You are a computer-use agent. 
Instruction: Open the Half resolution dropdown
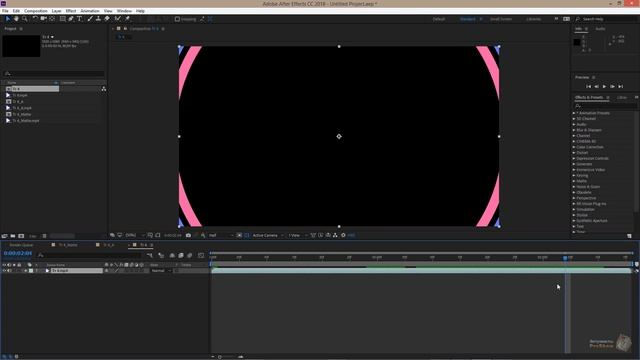click(x=221, y=236)
